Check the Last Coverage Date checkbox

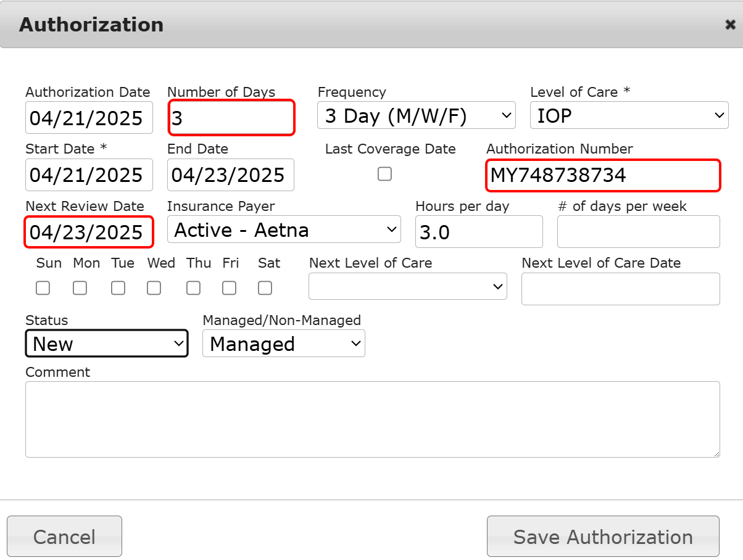point(384,175)
